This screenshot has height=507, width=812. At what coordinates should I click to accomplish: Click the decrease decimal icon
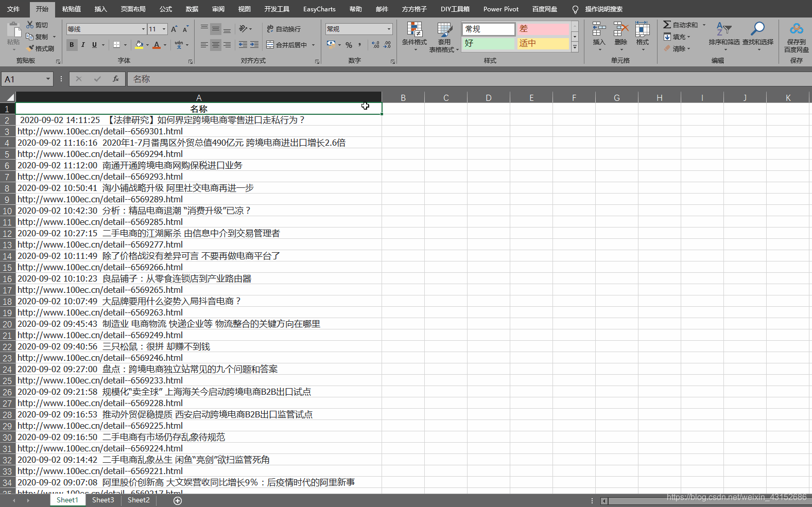coord(387,45)
